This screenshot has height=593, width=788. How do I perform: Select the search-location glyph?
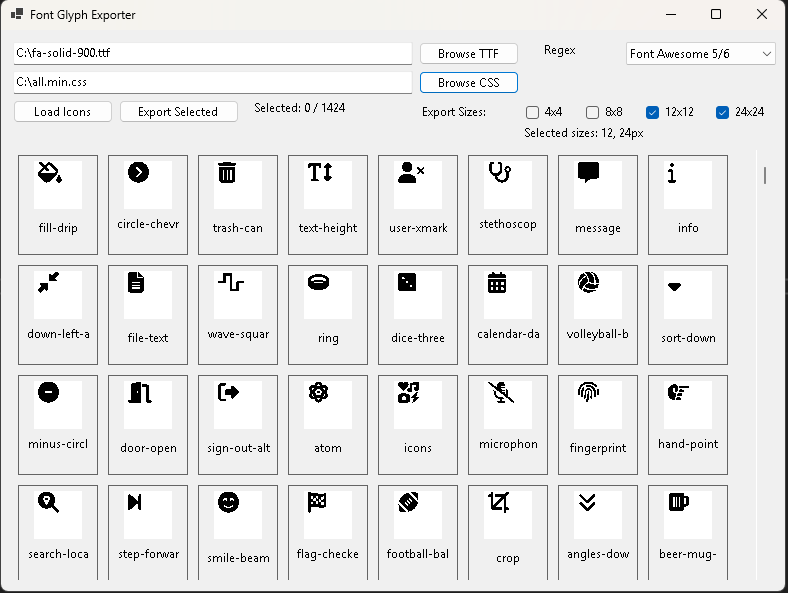tap(58, 532)
